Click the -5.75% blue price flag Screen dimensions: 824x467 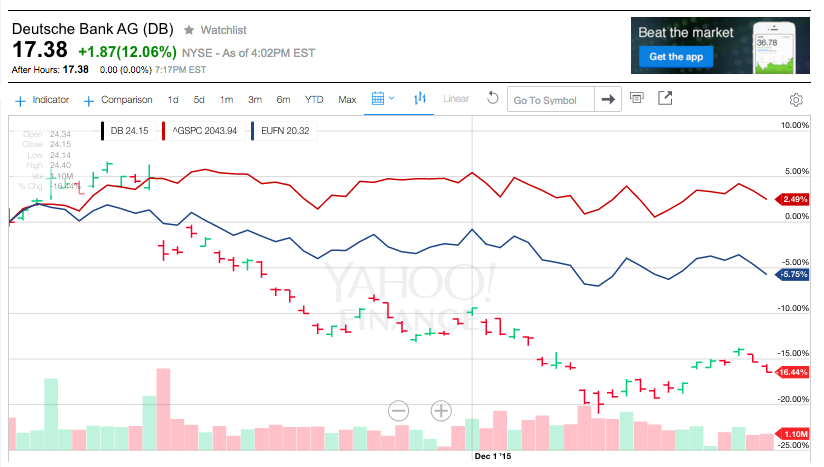pyautogui.click(x=792, y=274)
